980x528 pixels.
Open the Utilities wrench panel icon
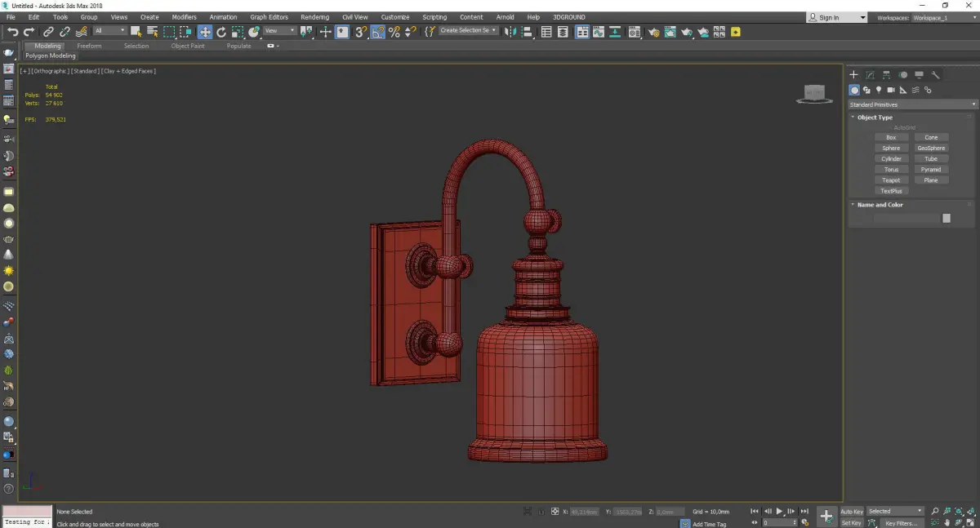(935, 74)
